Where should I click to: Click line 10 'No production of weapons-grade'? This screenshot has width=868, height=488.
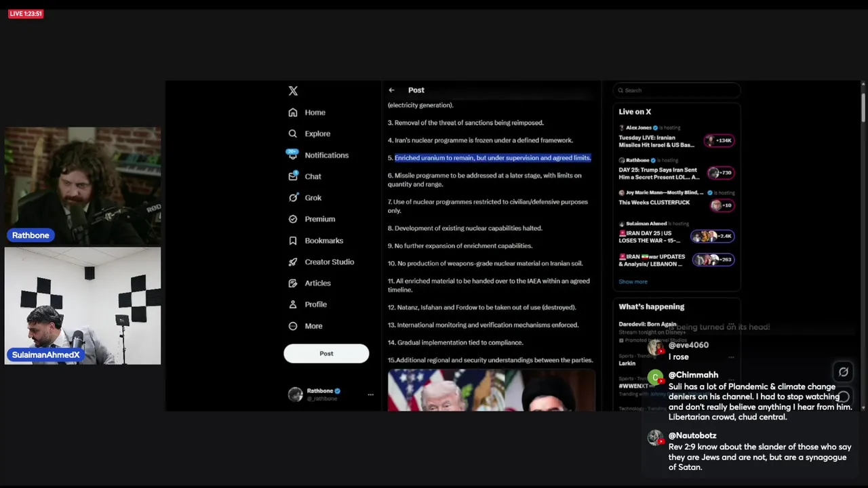pos(485,264)
